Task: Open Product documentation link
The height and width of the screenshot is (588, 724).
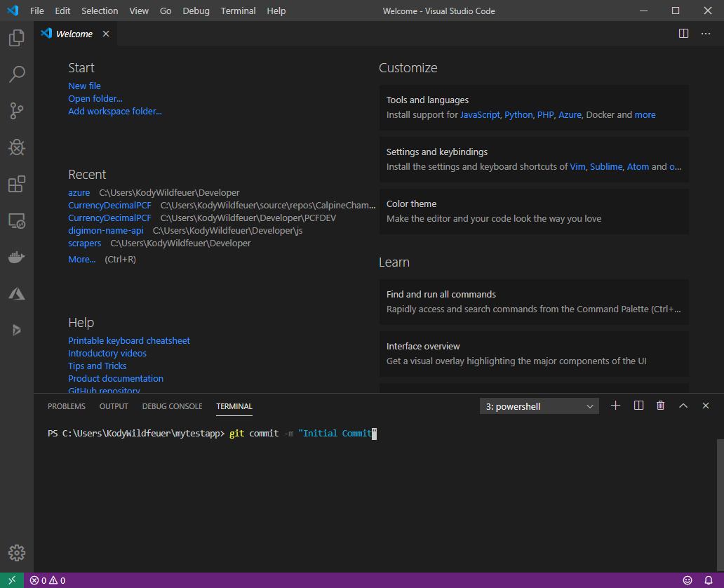Action: click(x=116, y=379)
